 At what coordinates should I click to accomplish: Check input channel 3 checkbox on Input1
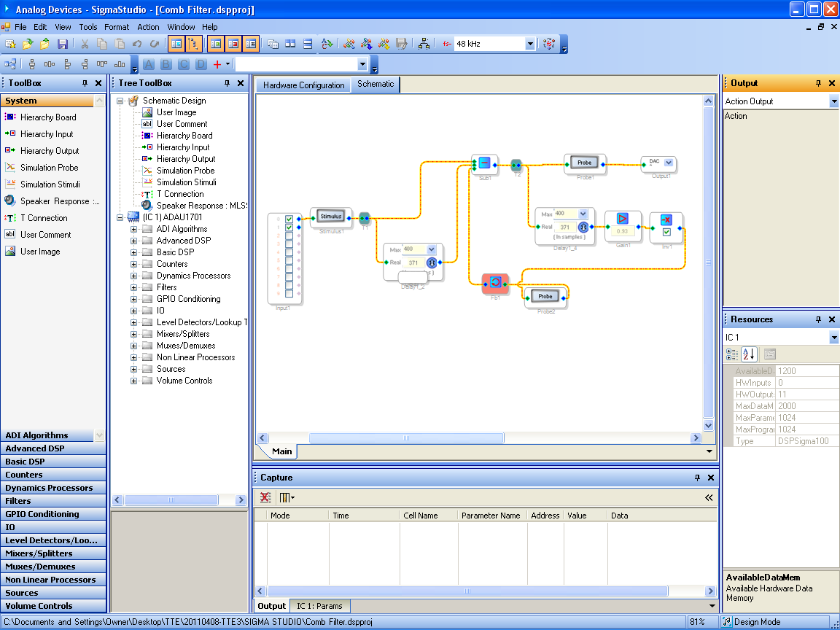point(289,244)
